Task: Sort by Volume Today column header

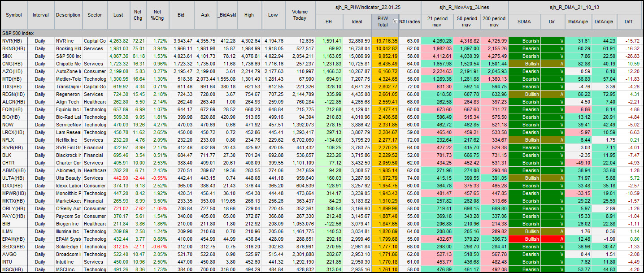Action: [x=300, y=15]
